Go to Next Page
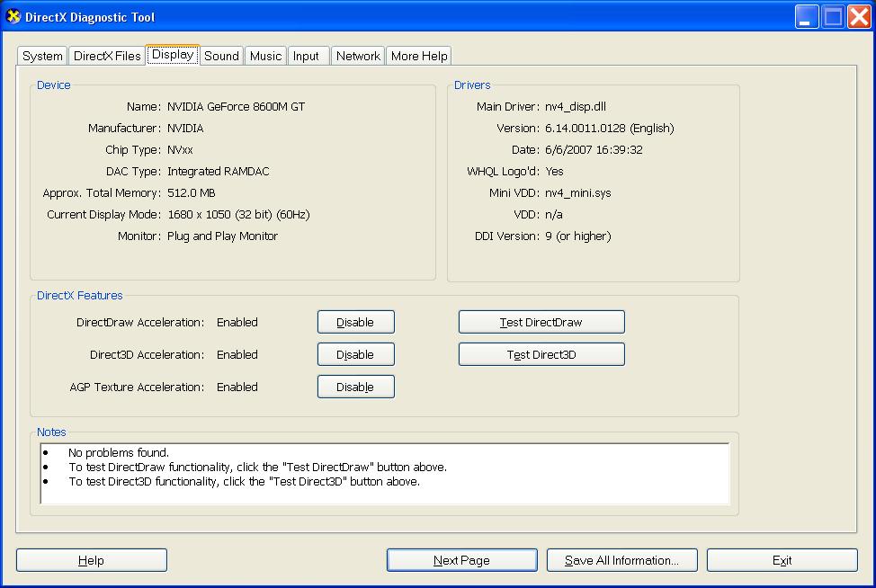 (462, 560)
